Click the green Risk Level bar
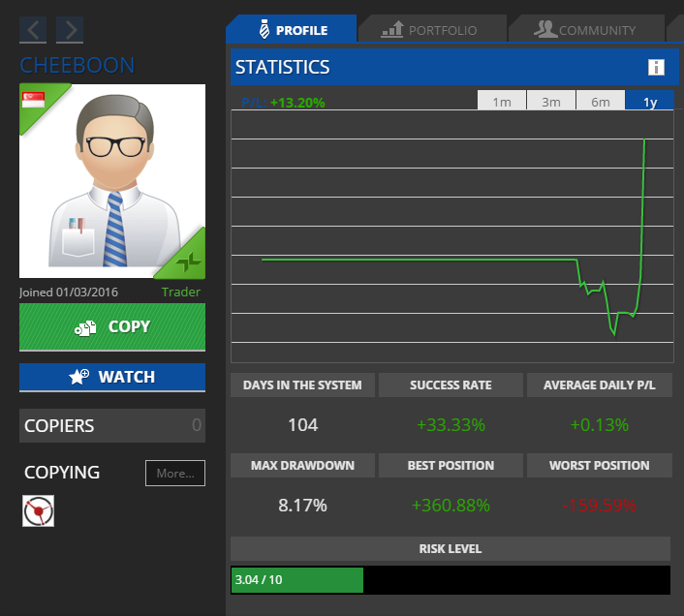Viewport: 684px width, 616px height. 296,580
